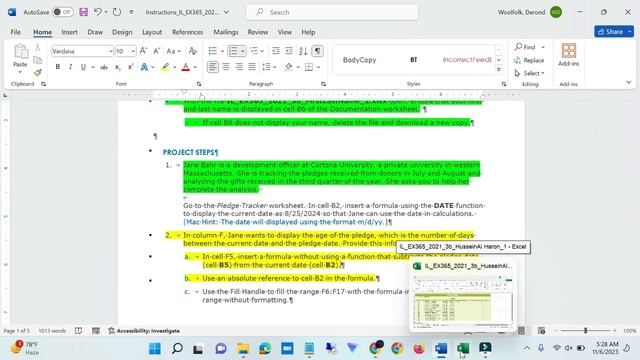Apply the yellow text highlight color
The height and width of the screenshot is (360, 640).
tap(165, 67)
